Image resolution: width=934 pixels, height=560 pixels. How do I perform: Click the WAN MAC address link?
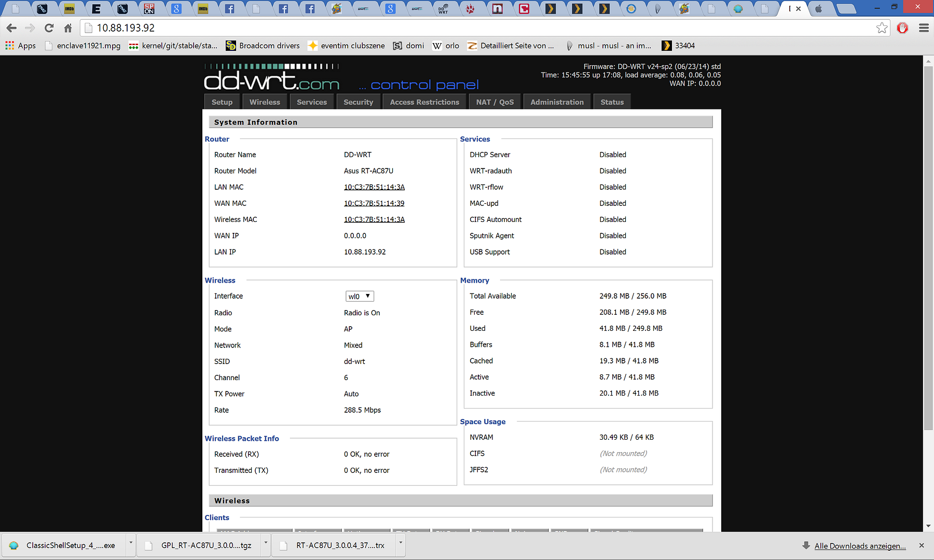tap(374, 203)
